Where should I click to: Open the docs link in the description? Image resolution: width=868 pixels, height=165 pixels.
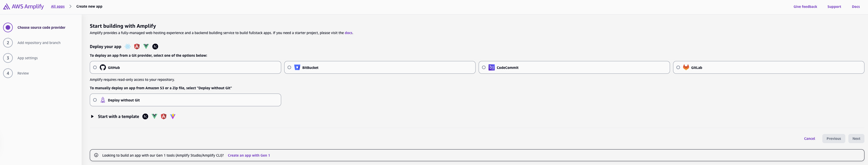[x=349, y=33]
